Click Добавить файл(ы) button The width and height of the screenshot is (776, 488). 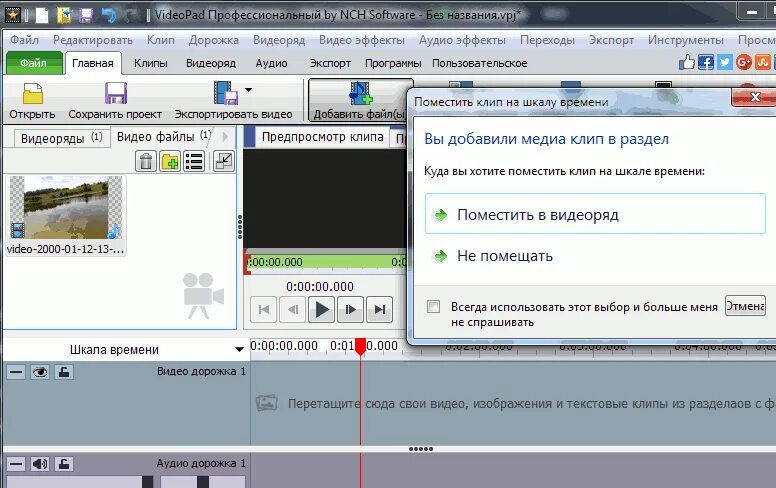pos(360,101)
